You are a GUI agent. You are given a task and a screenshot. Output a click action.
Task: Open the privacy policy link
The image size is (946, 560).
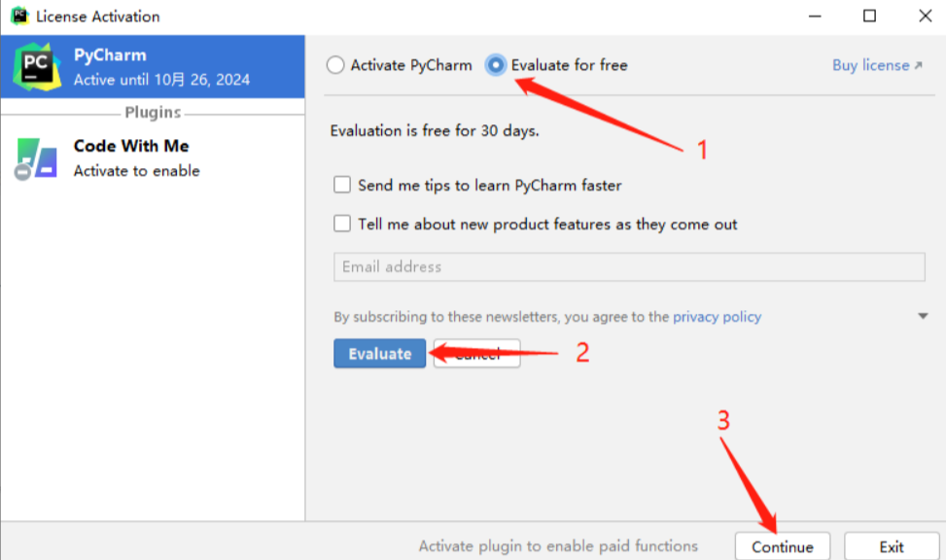point(717,317)
